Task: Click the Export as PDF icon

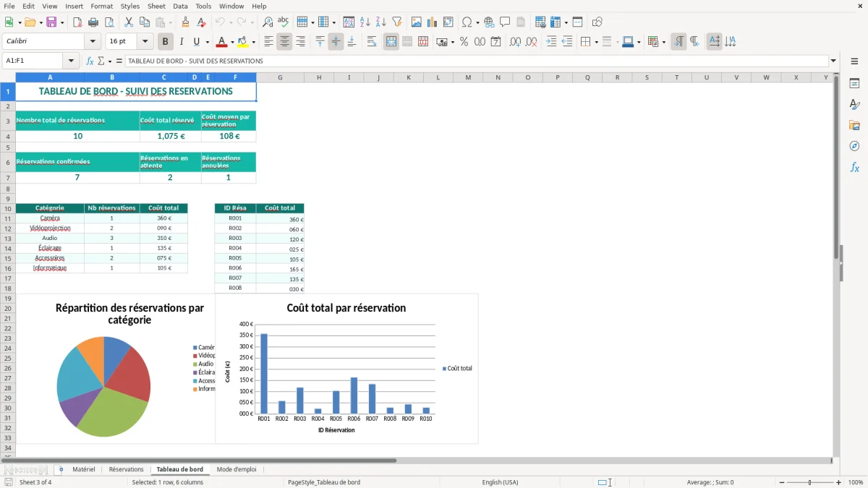Action: [77, 22]
